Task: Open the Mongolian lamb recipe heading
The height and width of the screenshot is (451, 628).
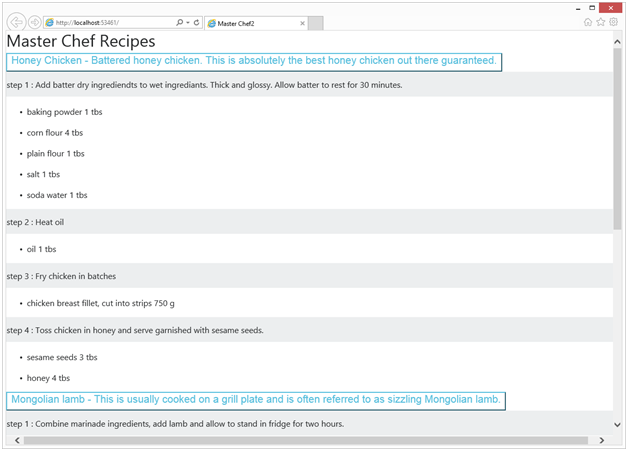Action: (256, 401)
